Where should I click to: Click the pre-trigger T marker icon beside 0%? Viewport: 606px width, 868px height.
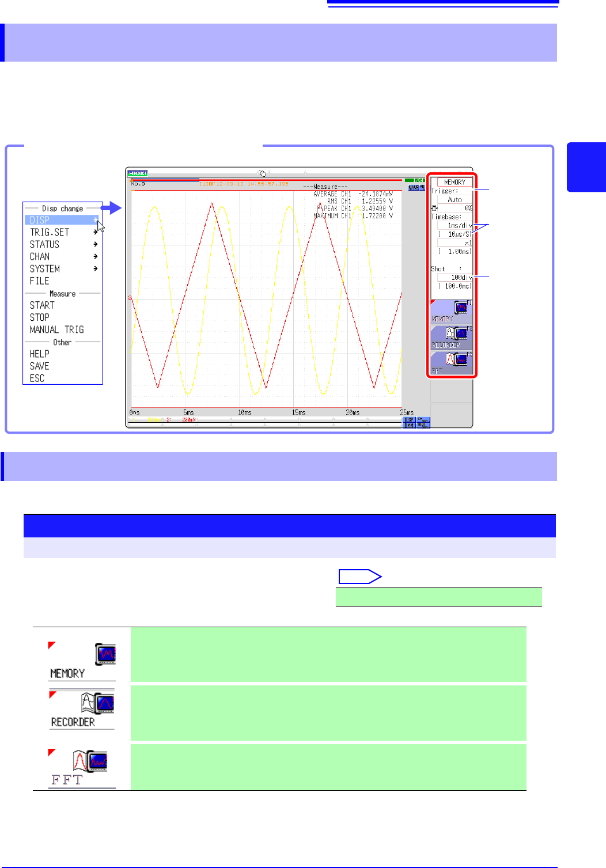click(434, 208)
